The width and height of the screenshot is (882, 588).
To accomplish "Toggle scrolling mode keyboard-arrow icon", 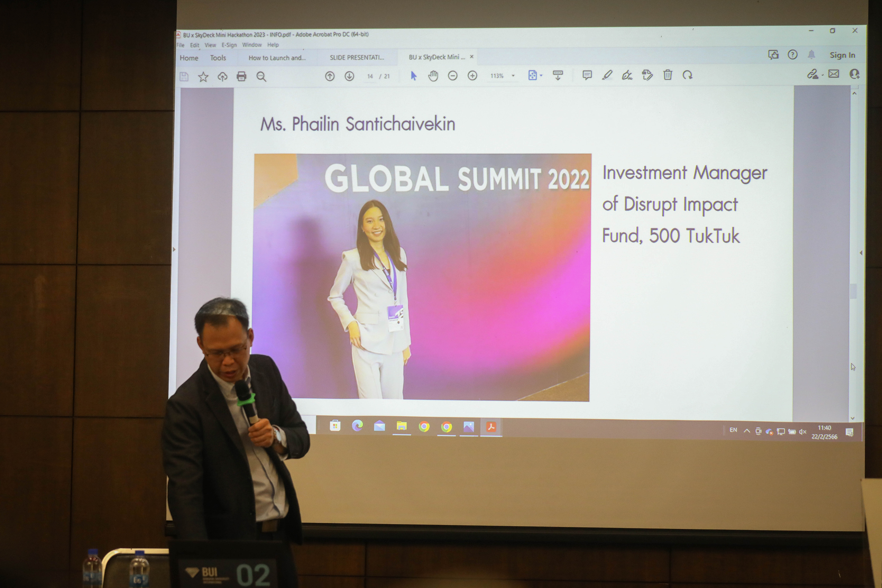I will tap(558, 75).
